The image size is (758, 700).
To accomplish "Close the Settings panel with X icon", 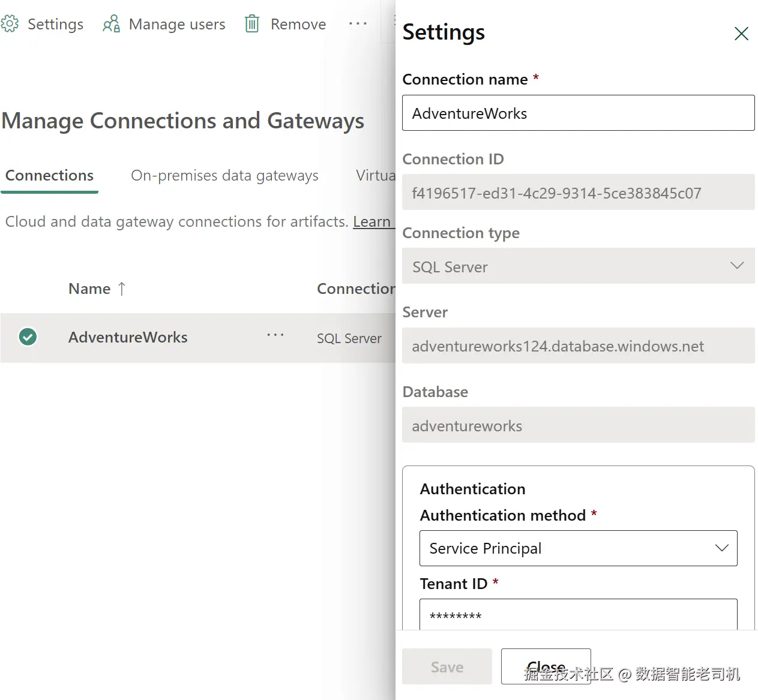I will click(741, 34).
